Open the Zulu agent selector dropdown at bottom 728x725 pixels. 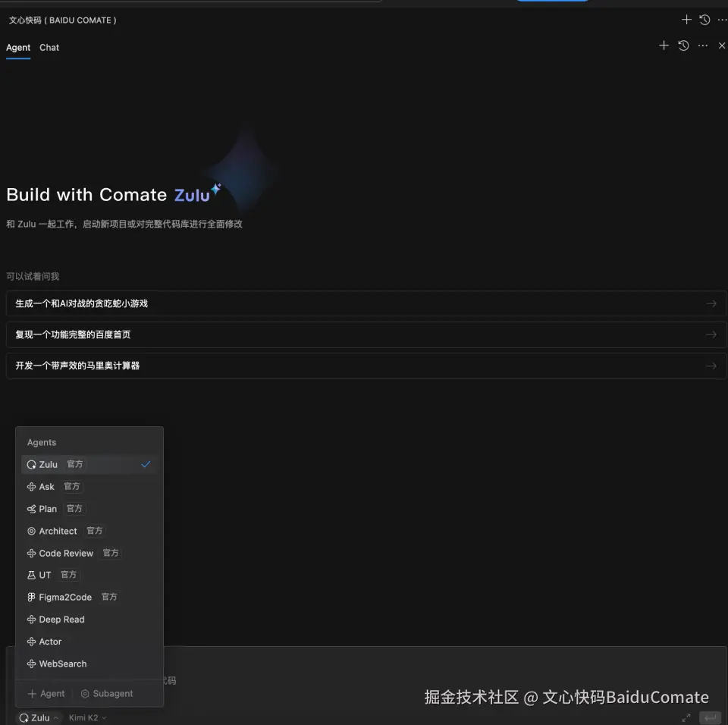click(39, 718)
